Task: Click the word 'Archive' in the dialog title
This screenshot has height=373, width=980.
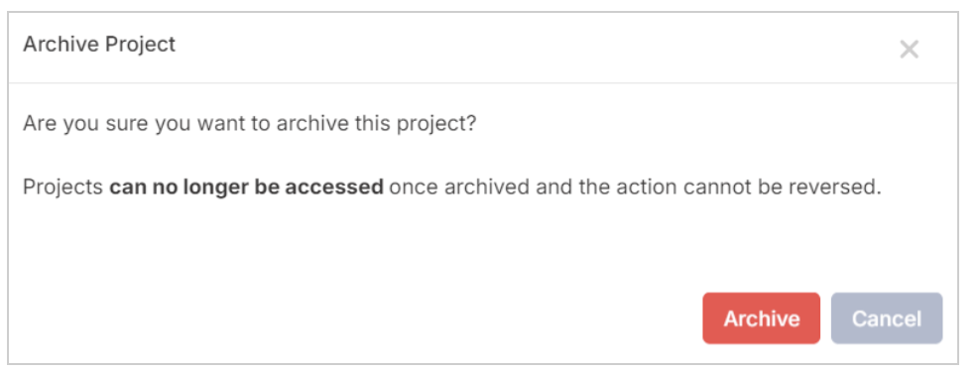Action: 61,45
